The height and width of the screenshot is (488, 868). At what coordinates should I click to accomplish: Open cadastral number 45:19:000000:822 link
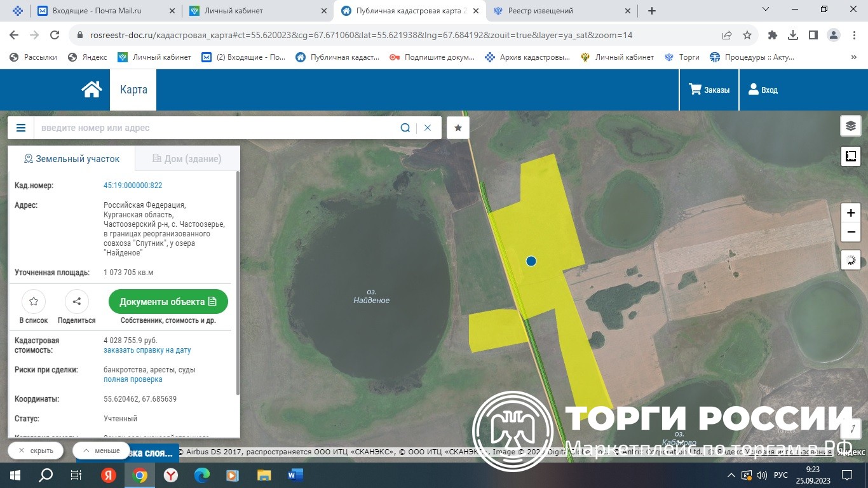133,186
